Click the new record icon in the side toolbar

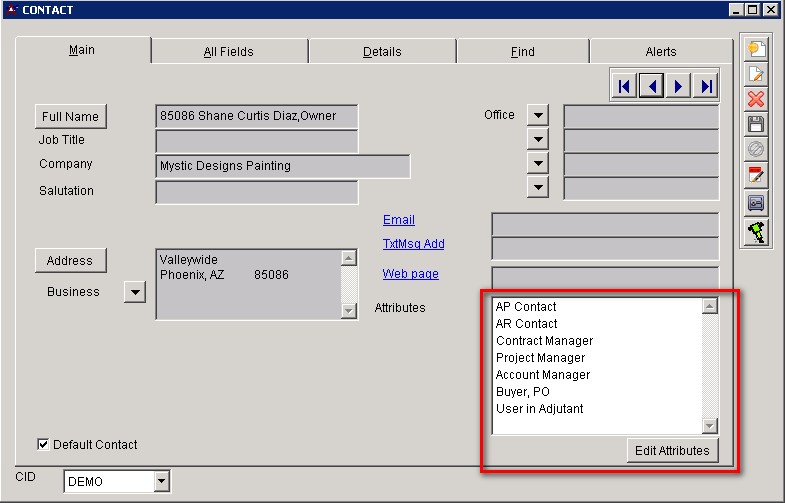tap(757, 49)
